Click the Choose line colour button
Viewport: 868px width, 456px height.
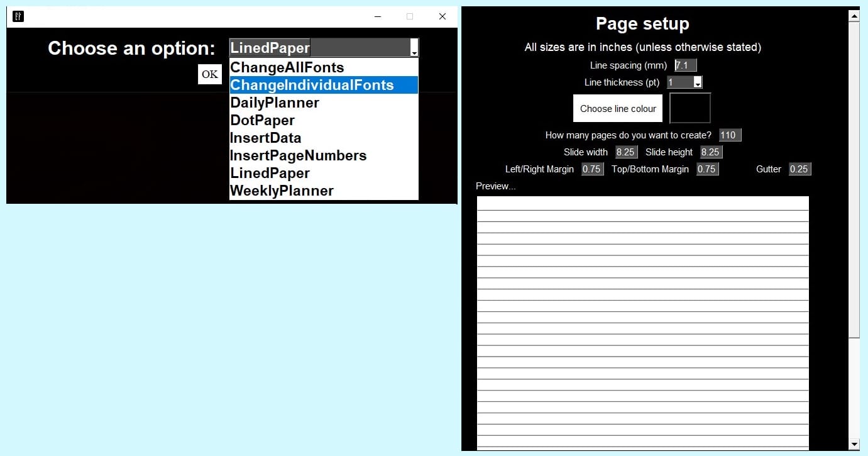(x=618, y=108)
